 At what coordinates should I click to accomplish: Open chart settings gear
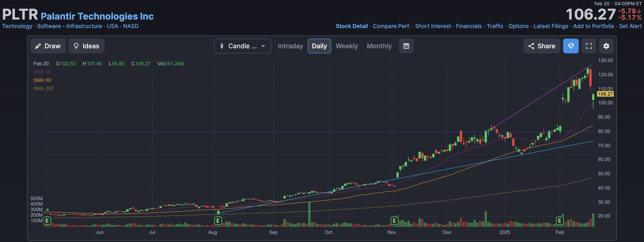pos(606,46)
